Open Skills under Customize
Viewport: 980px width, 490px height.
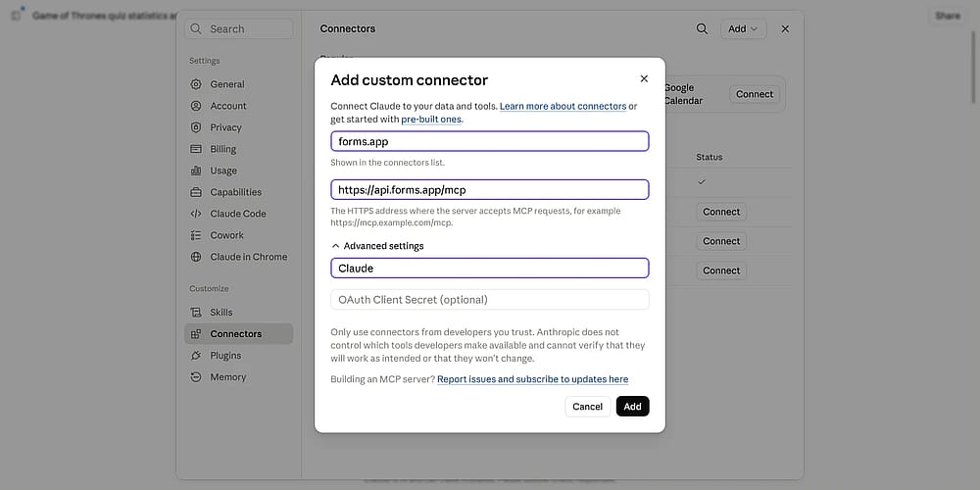tap(239, 313)
